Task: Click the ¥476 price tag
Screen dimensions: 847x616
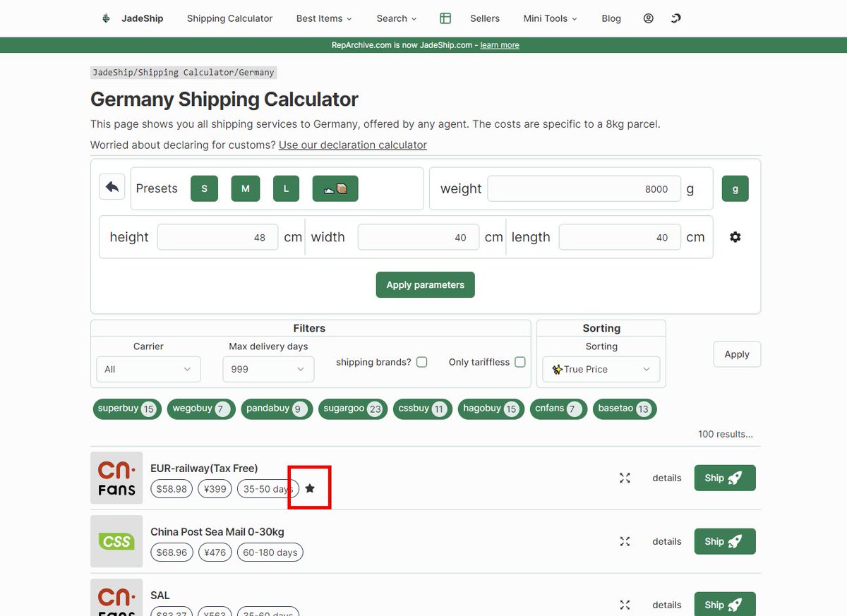Action: coord(215,552)
